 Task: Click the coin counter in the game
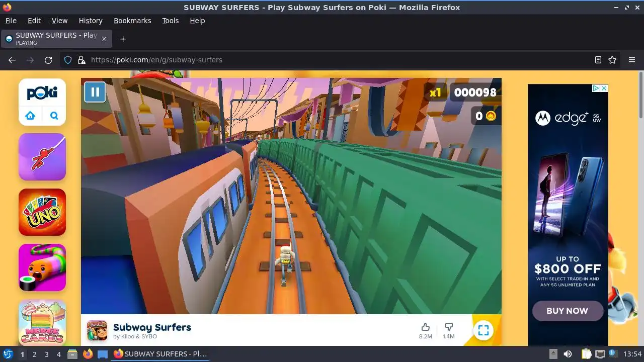pos(486,116)
